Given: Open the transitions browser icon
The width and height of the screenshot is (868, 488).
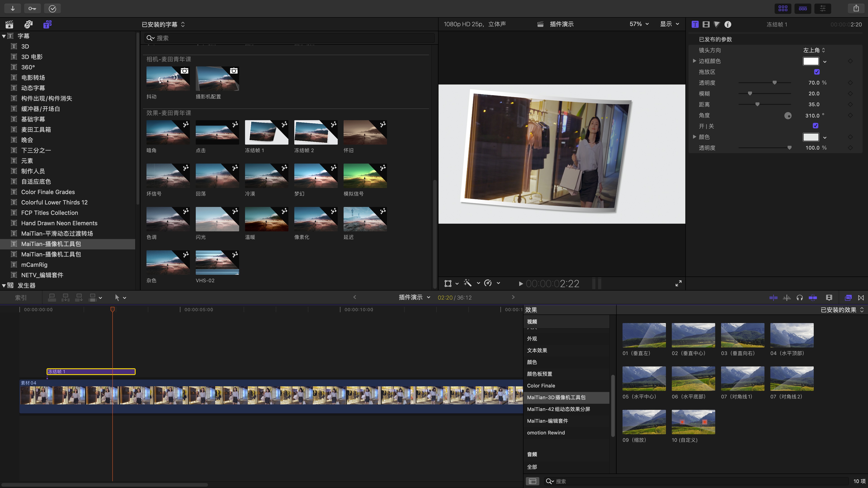Looking at the screenshot, I should coord(861,298).
